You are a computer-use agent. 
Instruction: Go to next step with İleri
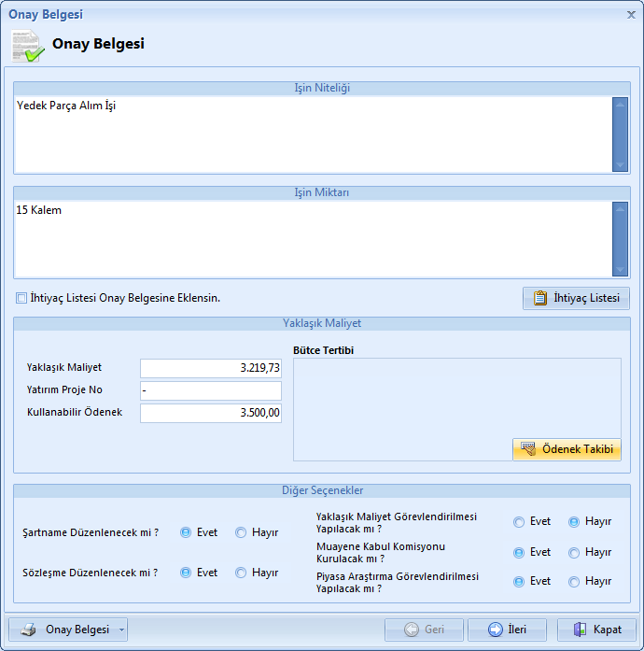point(506,630)
